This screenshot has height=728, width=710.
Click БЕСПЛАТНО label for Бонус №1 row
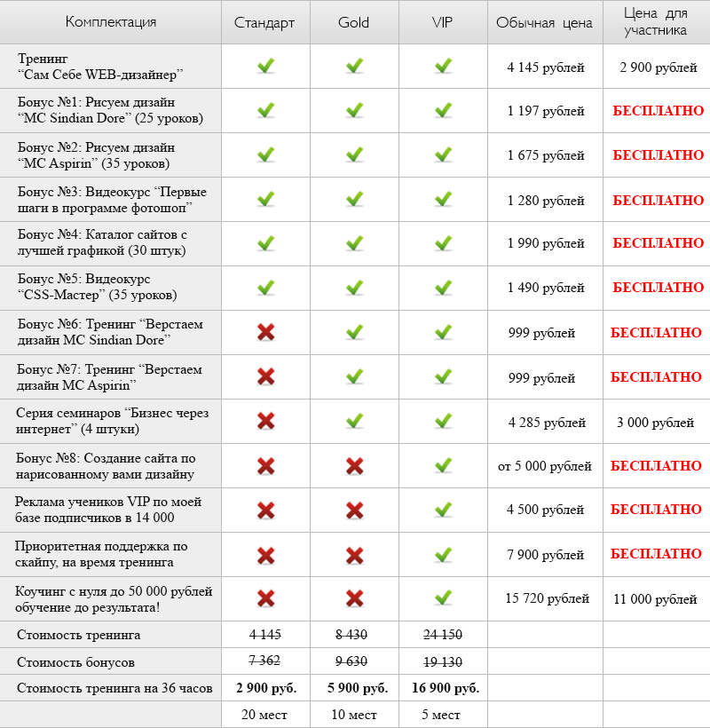[x=658, y=111]
